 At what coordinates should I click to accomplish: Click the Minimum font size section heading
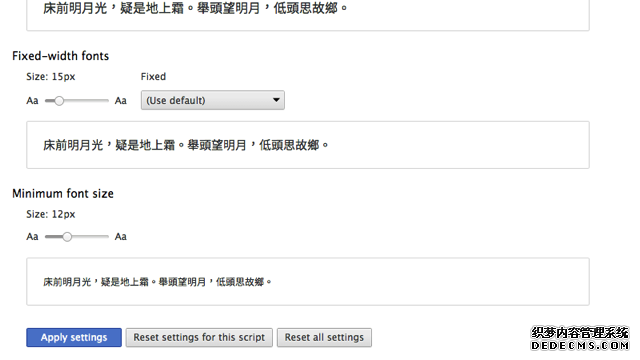pyautogui.click(x=63, y=193)
